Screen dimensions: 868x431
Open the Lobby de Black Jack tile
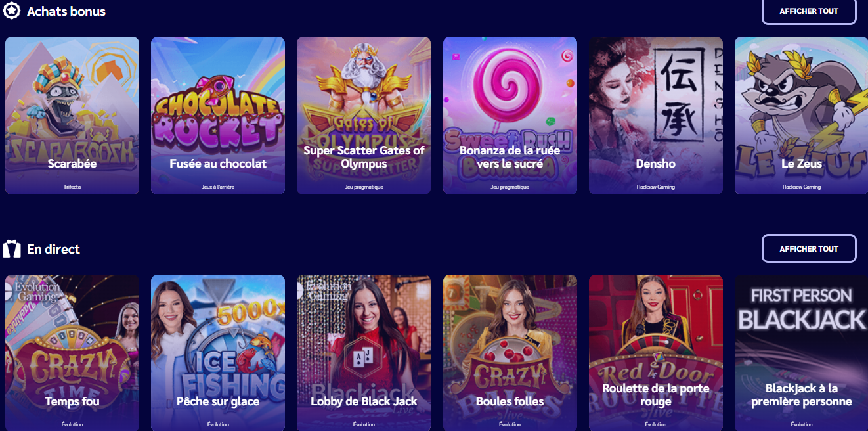(x=364, y=353)
